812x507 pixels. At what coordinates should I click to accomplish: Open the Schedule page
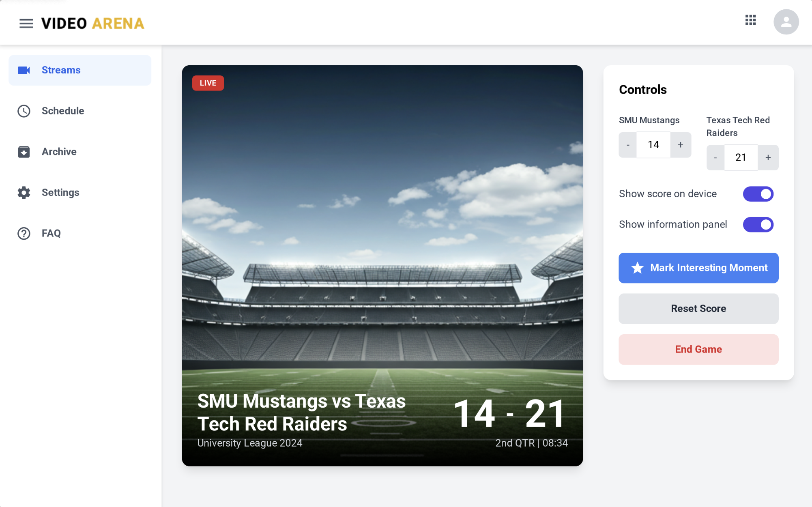pyautogui.click(x=80, y=111)
